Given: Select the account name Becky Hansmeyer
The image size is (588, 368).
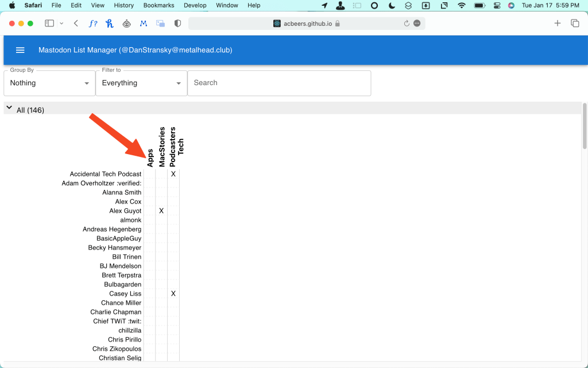Looking at the screenshot, I should [x=114, y=247].
